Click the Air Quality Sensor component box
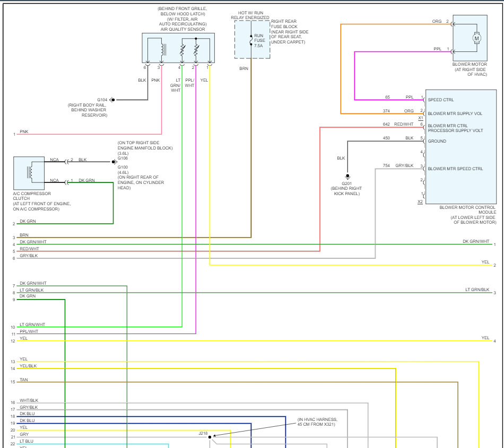The width and height of the screenshot is (504, 448). [178, 48]
